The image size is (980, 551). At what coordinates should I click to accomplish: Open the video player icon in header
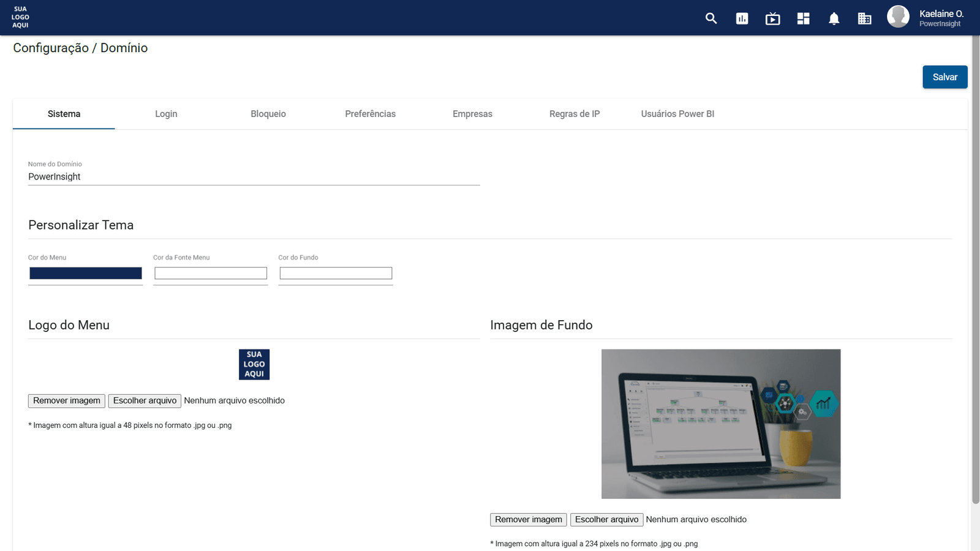(x=772, y=18)
